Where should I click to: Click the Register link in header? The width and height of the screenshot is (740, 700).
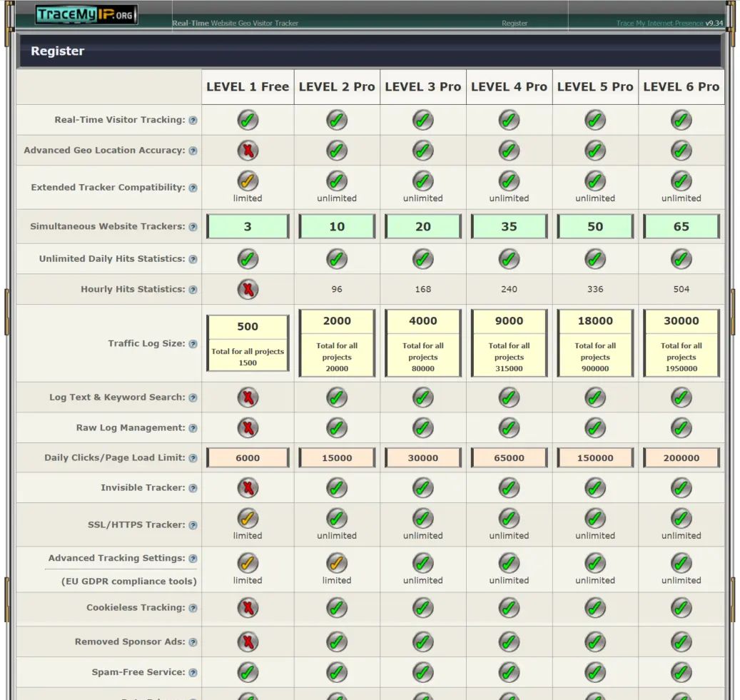(515, 23)
